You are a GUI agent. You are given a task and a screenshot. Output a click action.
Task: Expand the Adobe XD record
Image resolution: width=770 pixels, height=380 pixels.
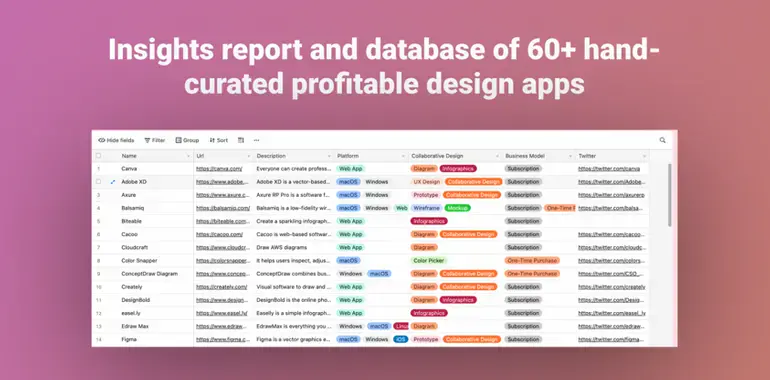click(x=113, y=182)
